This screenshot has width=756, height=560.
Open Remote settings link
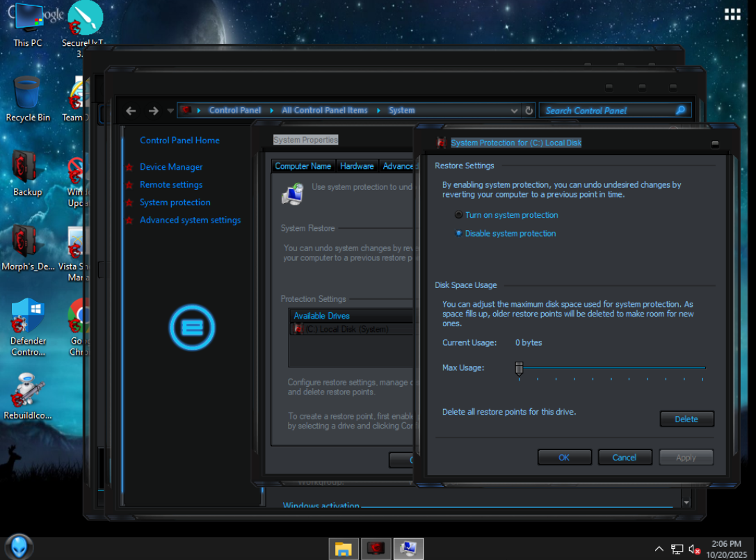[171, 185]
